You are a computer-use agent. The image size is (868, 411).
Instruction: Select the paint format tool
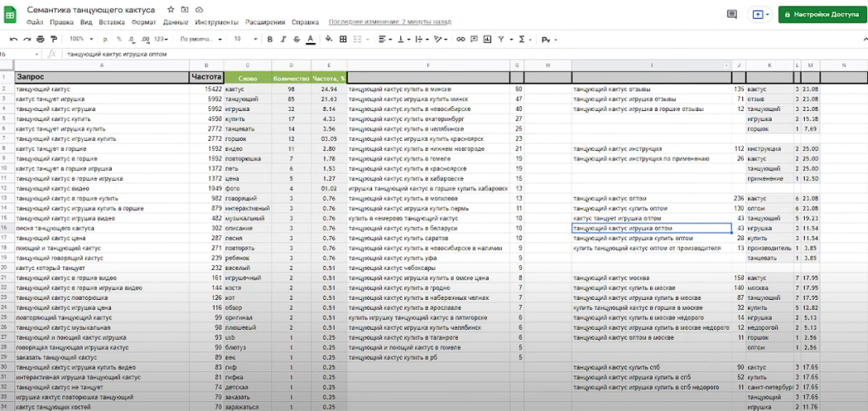53,40
